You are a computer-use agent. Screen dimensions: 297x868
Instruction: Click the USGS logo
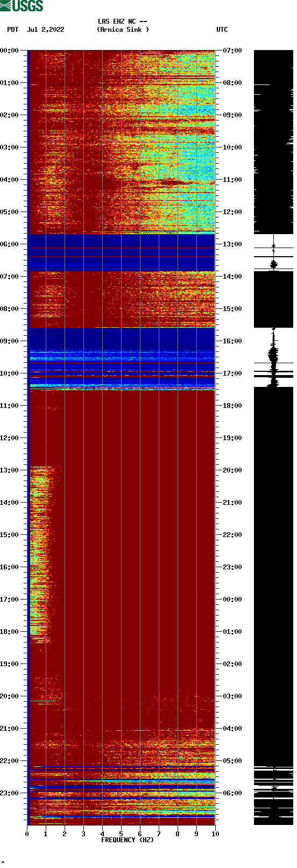(22, 6)
